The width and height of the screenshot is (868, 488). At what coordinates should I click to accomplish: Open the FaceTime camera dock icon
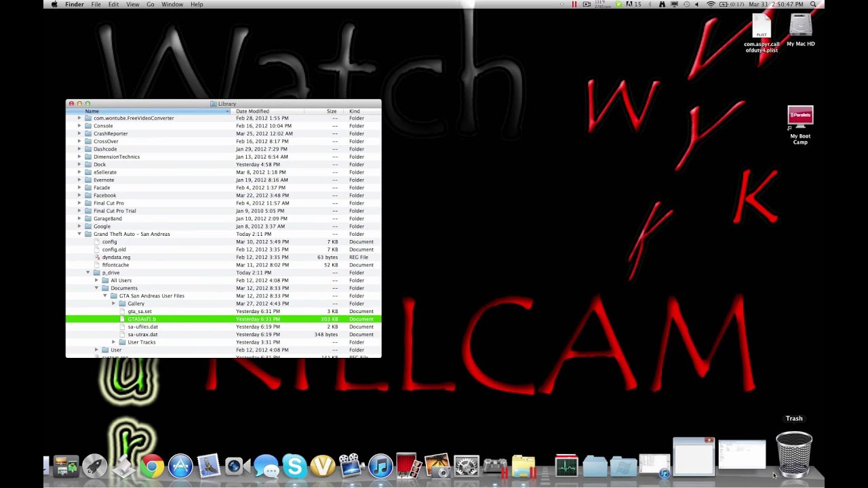tap(237, 466)
